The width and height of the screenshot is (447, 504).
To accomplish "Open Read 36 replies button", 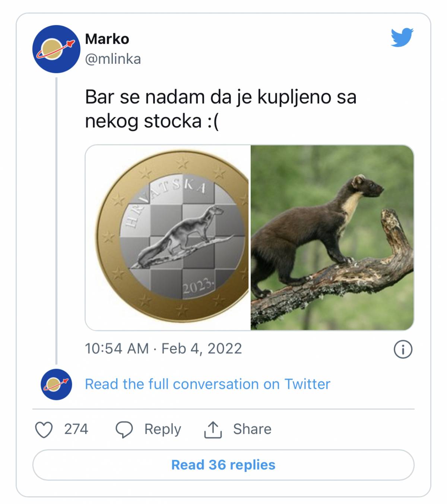I will tap(223, 465).
